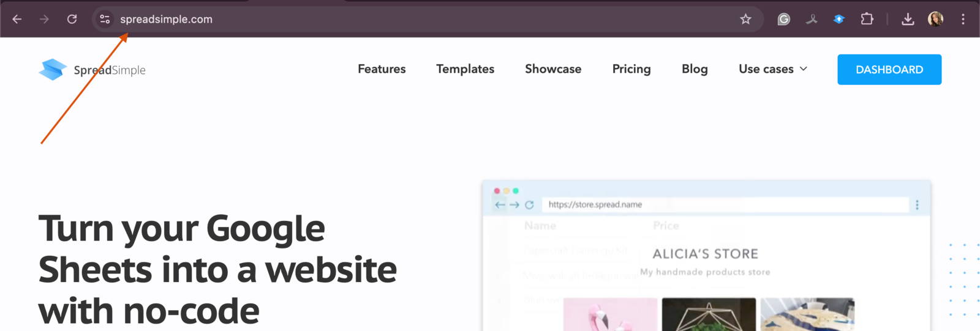
Task: Open the Blog link
Action: 695,69
